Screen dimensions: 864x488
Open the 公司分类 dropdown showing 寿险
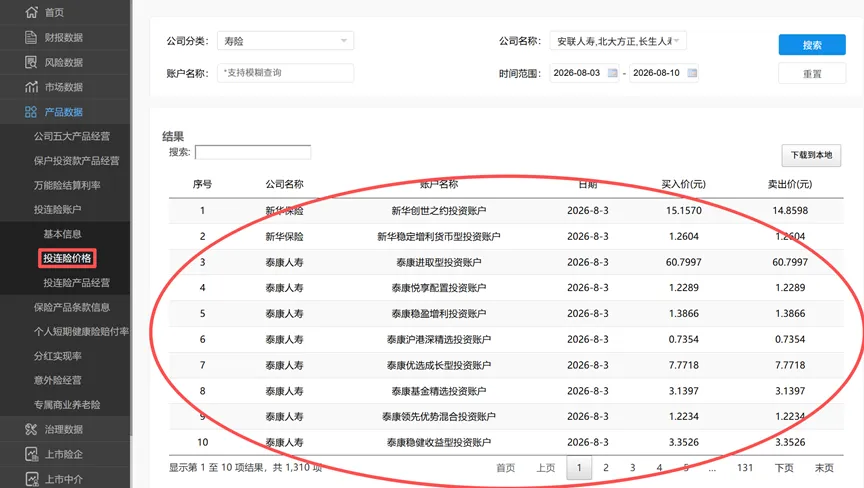tap(285, 41)
